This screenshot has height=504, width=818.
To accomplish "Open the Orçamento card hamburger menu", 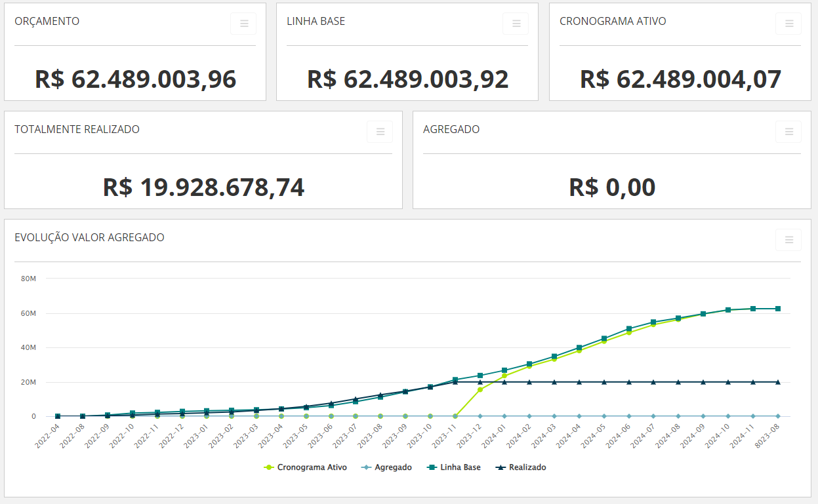I will point(243,24).
